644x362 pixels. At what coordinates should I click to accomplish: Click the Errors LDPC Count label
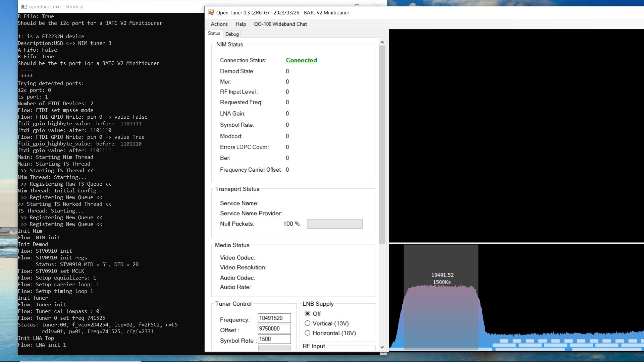[x=244, y=147]
